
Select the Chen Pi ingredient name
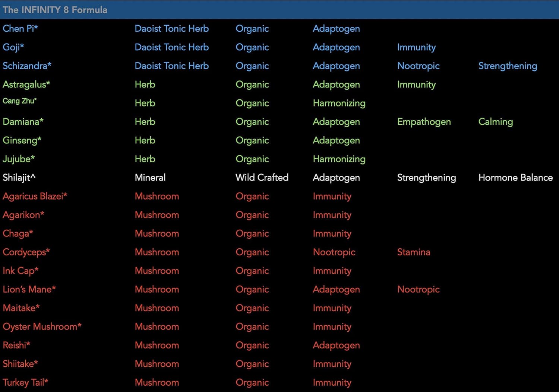20,29
